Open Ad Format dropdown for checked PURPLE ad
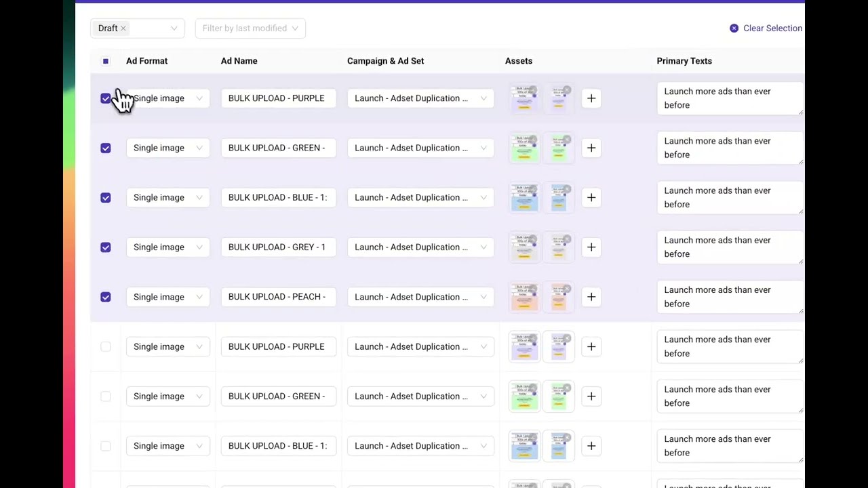Screen dimensions: 868x488 click(x=168, y=98)
